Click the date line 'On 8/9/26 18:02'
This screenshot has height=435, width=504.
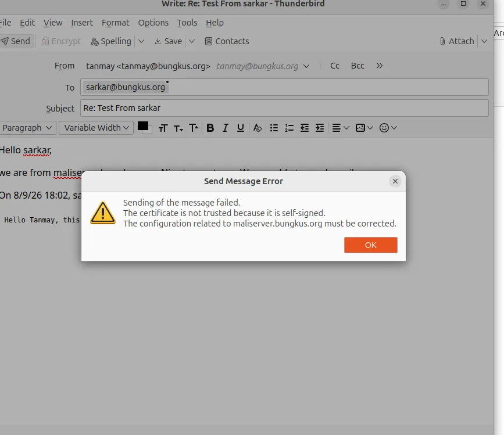click(x=35, y=195)
